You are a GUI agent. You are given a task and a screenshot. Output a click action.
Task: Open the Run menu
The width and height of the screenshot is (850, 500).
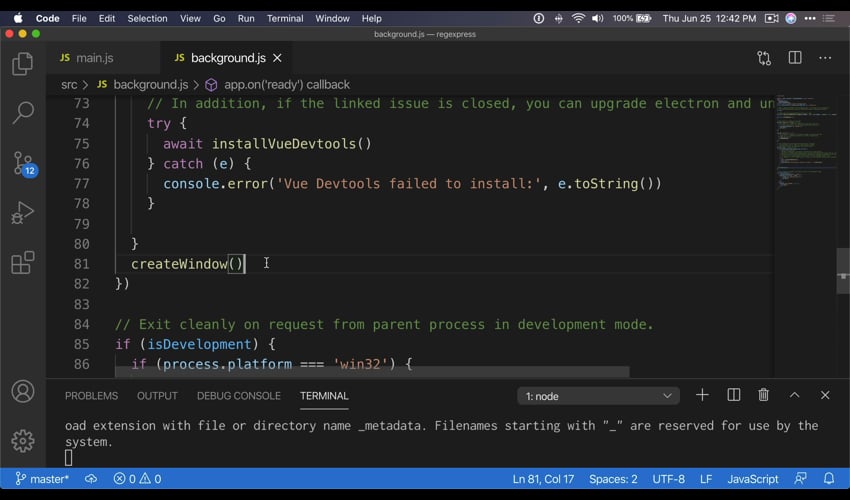coord(246,18)
